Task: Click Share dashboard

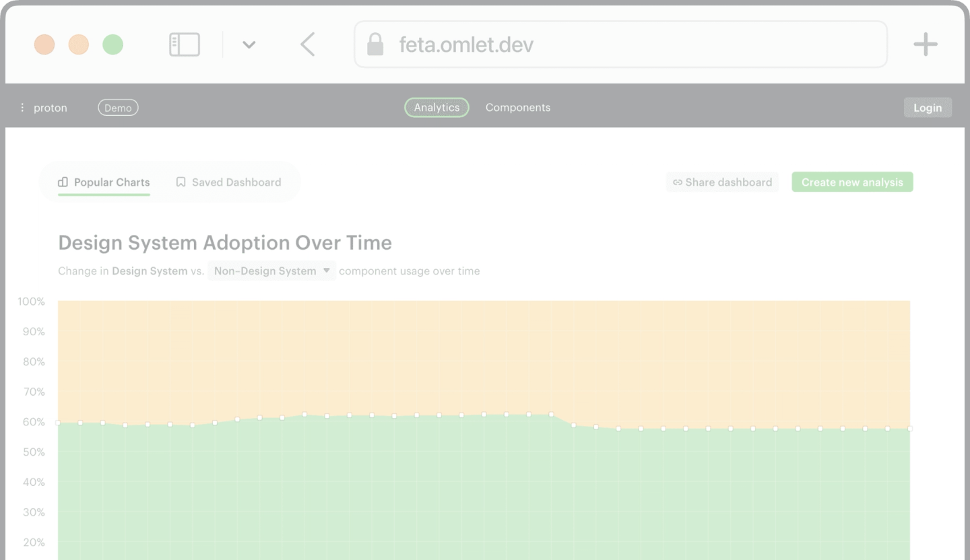Action: [x=722, y=182]
